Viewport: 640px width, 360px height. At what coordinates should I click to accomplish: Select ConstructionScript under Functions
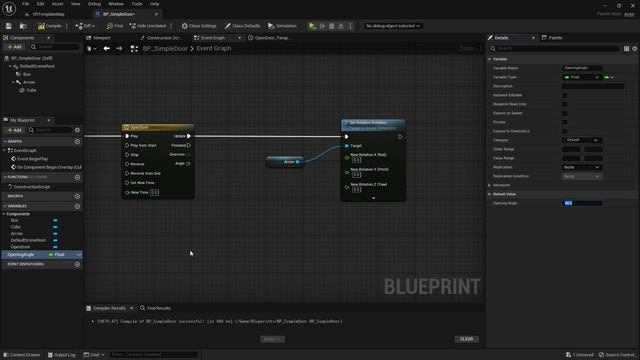[31, 187]
